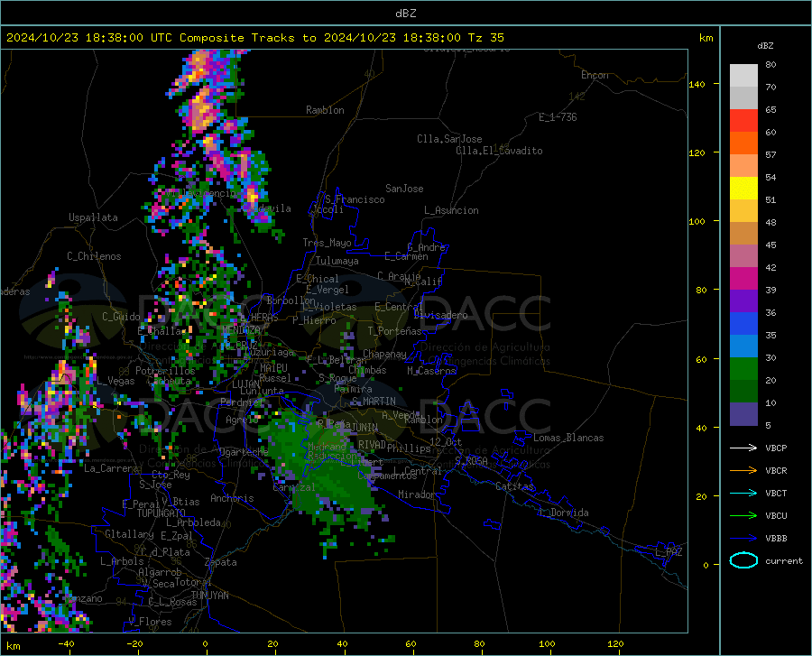Click the Potrerillos label

(x=165, y=371)
